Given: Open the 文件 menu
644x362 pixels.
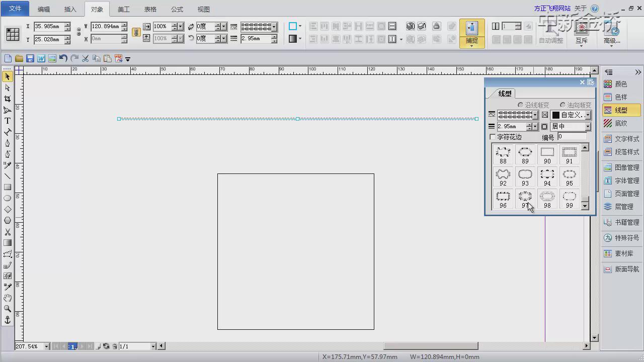Looking at the screenshot, I should [15, 9].
